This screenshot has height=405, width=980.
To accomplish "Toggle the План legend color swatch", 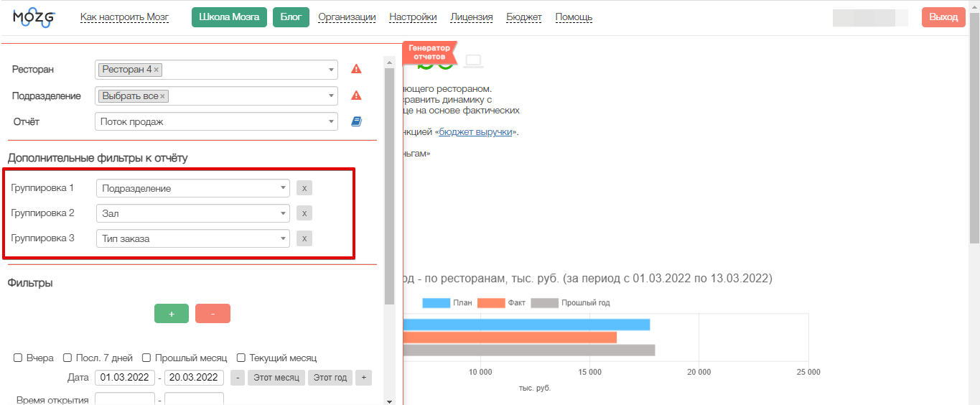I will 435,303.
